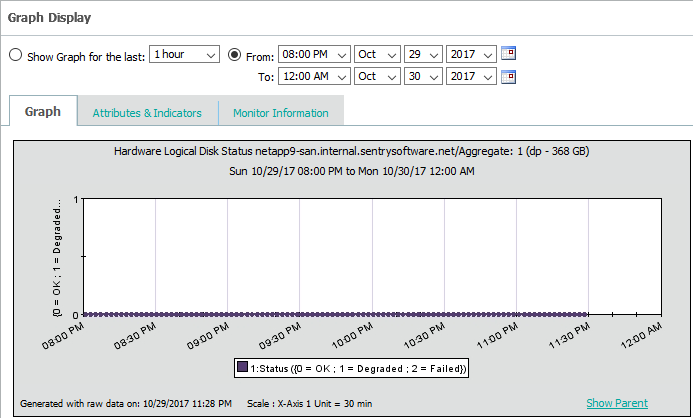Screen dimensions: 693x418
Task: Open the From date calendar picker icon
Action: click(508, 54)
